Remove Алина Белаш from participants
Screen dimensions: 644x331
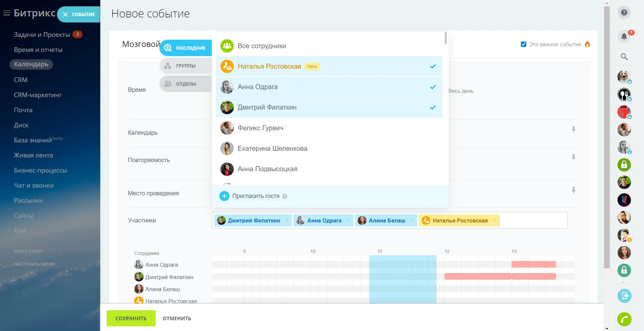[x=412, y=220]
